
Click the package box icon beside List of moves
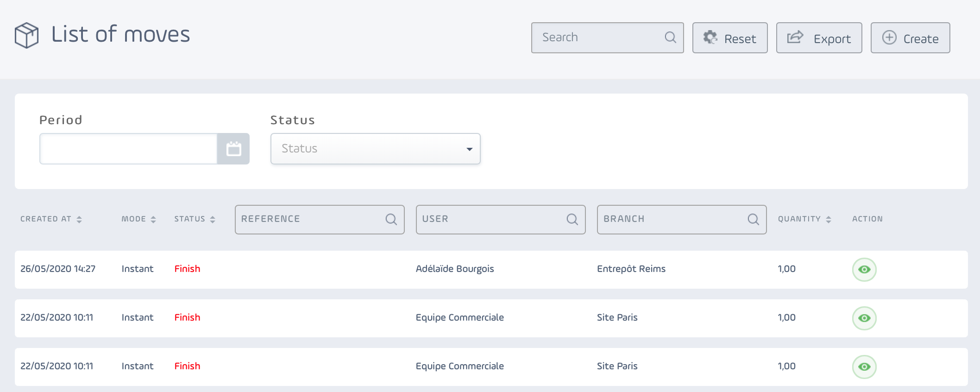click(26, 35)
